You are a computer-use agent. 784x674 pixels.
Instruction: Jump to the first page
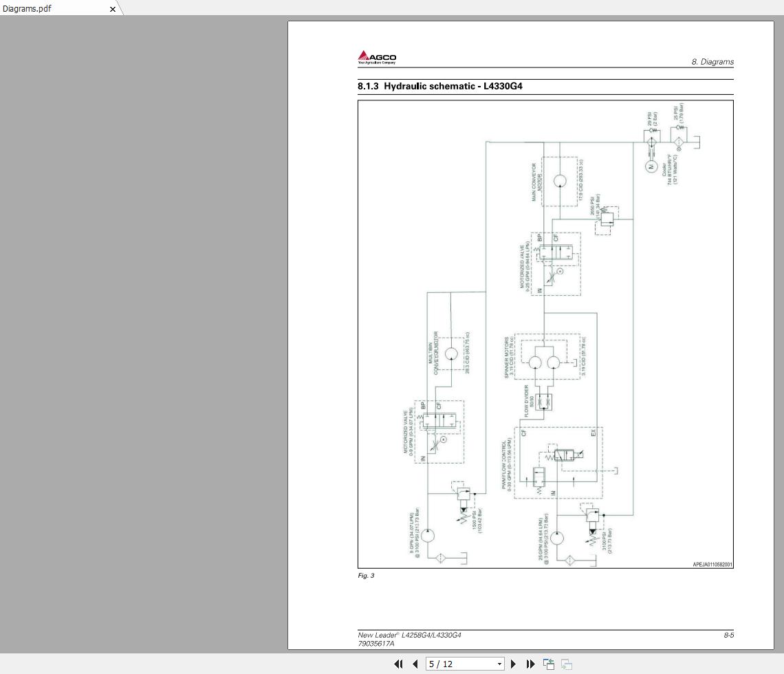398,664
